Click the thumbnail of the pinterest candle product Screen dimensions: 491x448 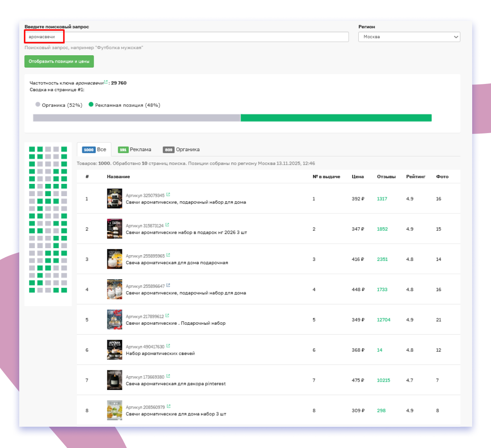pyautogui.click(x=115, y=380)
